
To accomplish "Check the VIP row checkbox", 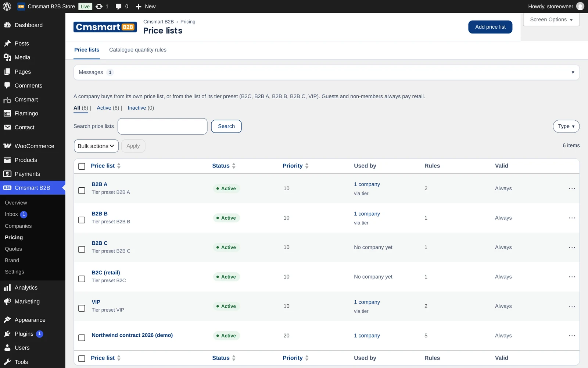I will pyautogui.click(x=82, y=308).
